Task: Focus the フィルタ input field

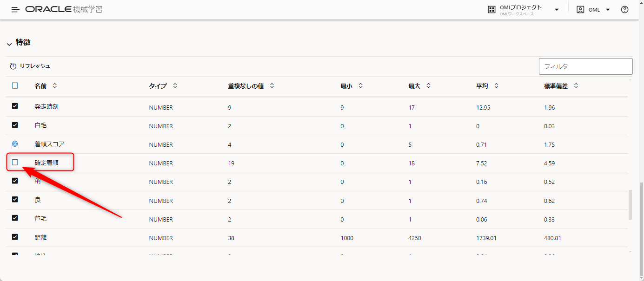Action: tap(586, 66)
